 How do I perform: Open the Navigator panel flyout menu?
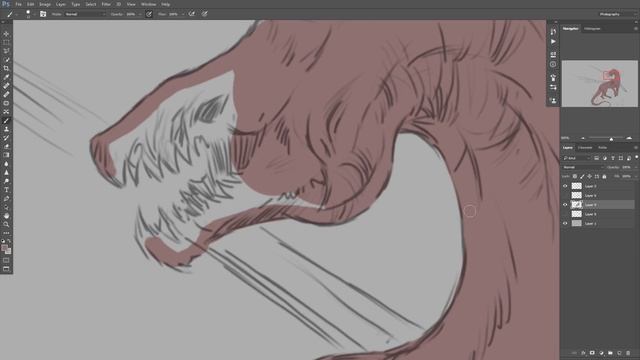point(636,29)
